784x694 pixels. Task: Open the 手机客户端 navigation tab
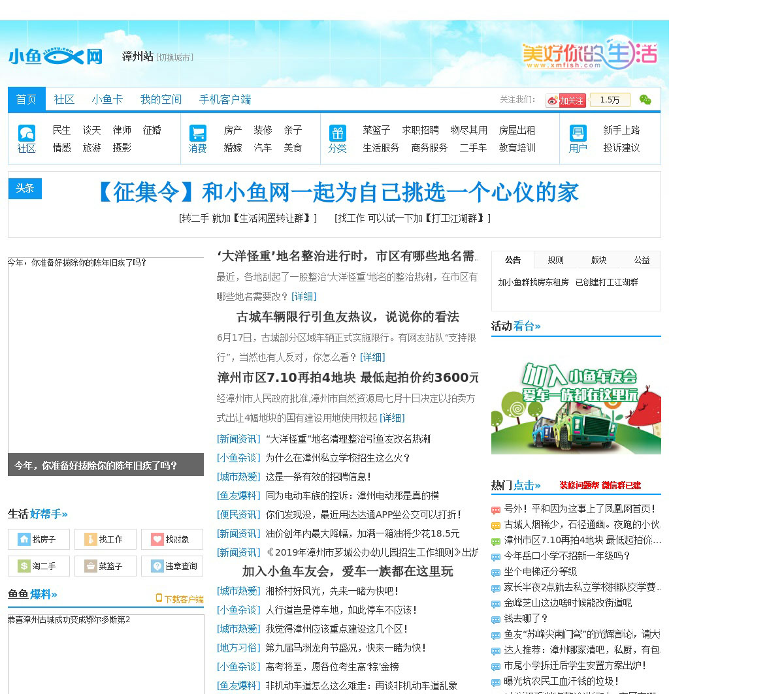click(225, 99)
